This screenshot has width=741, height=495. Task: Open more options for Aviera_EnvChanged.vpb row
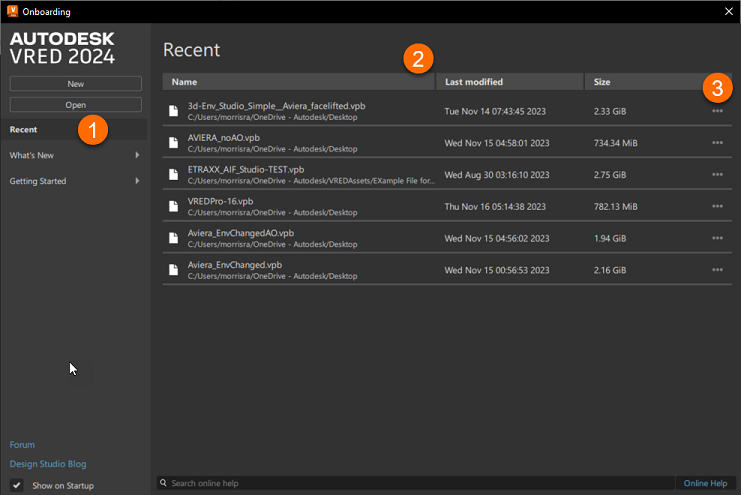[717, 269]
